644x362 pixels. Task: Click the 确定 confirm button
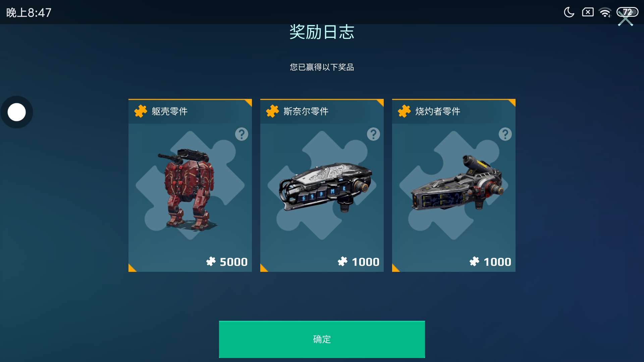coord(322,339)
